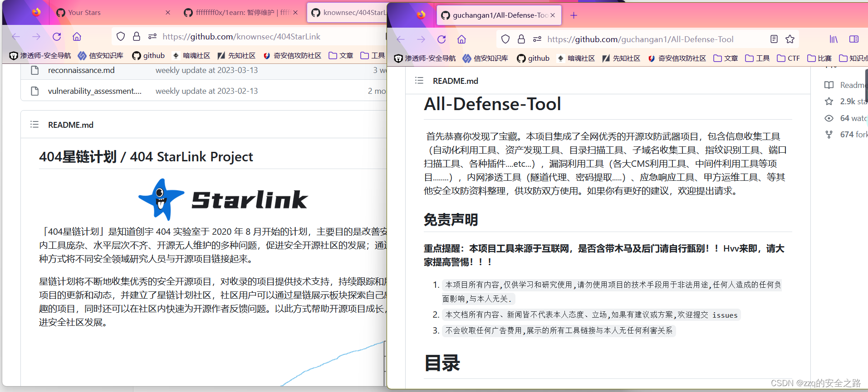Click the Firefox logo in back window

[37, 12]
